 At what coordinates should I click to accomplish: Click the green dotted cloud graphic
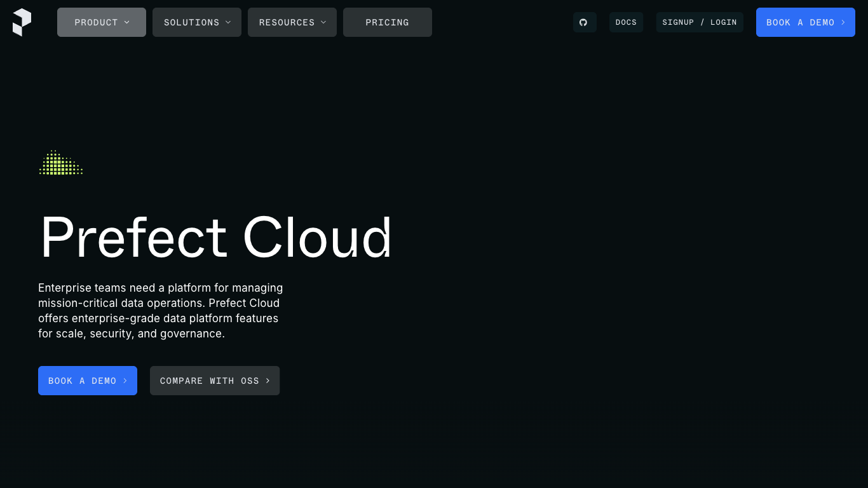point(61,163)
